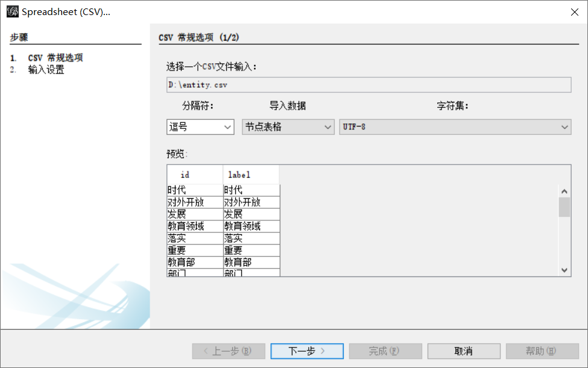Click the 时代 cell in id column
The height and width of the screenshot is (368, 588).
195,190
